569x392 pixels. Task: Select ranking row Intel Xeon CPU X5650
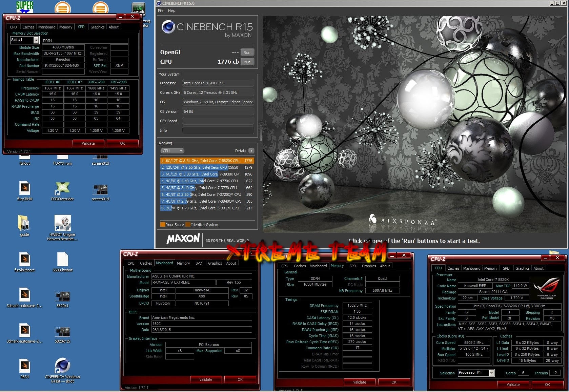click(207, 167)
